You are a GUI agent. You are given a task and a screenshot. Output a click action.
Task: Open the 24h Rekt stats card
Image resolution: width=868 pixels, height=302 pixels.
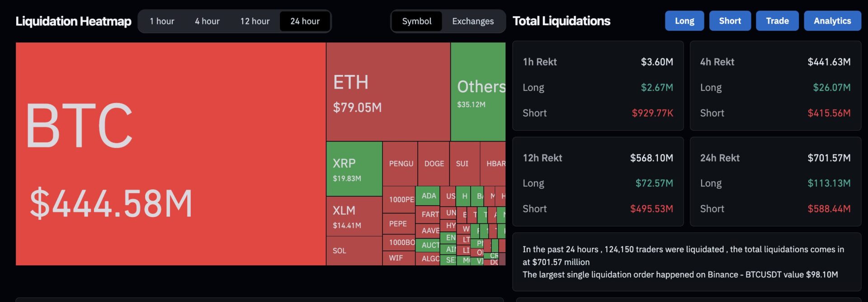(x=775, y=182)
